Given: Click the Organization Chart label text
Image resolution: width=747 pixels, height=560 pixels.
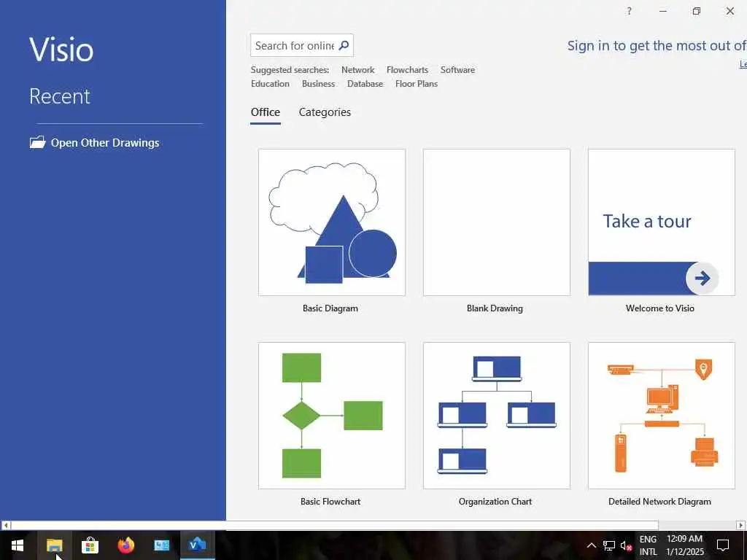Looking at the screenshot, I should click(x=495, y=502).
